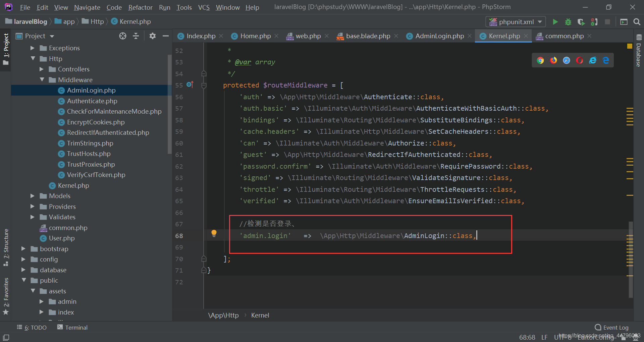
Task: Toggle code fold marker at line 55
Action: click(x=204, y=85)
